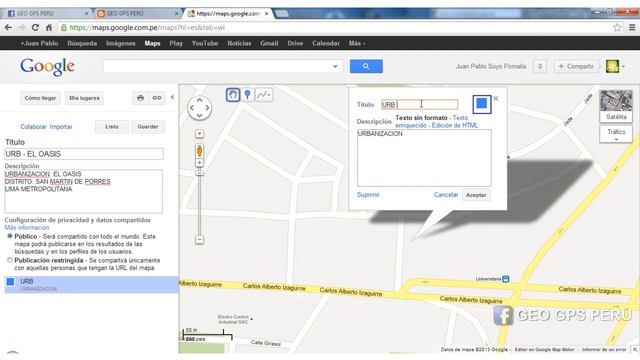Collapse the left side panel arrow
This screenshot has height=360, width=640.
tap(172, 97)
